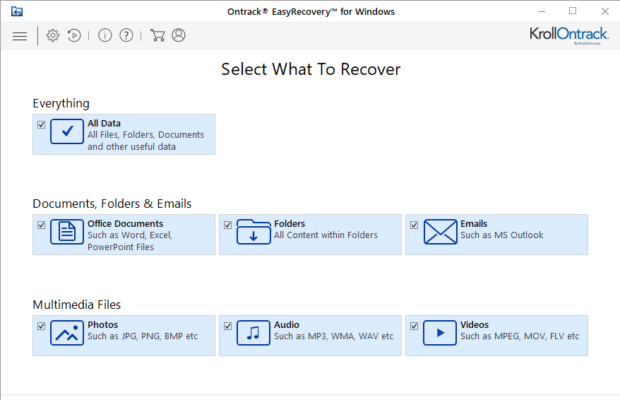Disable the Photos checkbox
This screenshot has height=400, width=620.
tap(41, 326)
